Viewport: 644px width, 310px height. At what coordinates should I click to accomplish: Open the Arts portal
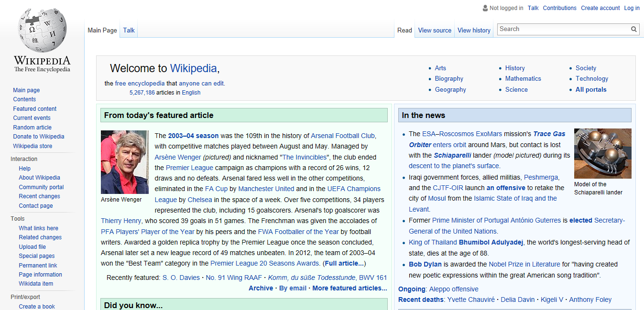[x=440, y=68]
